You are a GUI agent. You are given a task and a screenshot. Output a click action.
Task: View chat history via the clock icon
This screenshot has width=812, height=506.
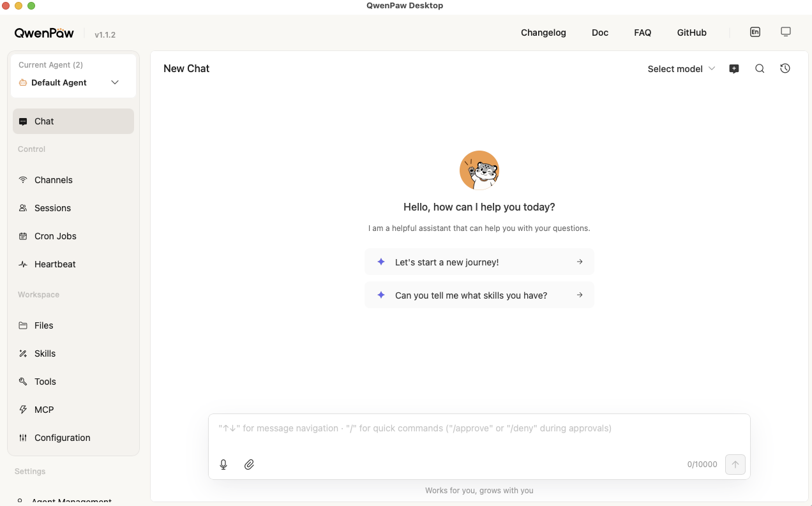785,68
